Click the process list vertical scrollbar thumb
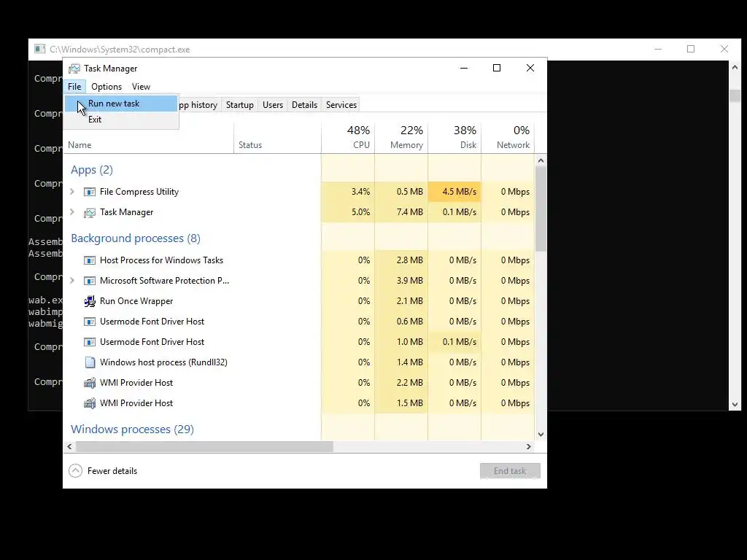Screen dimensions: 747x560 541,209
